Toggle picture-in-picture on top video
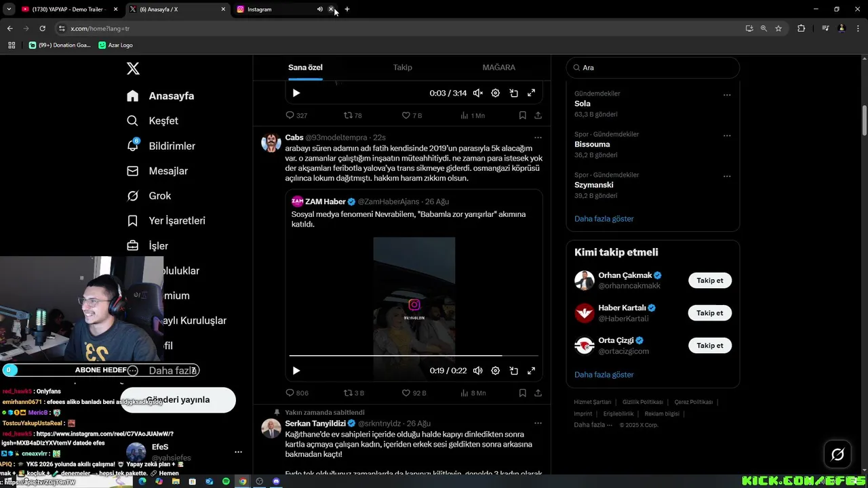Viewport: 868px width, 488px height. pyautogui.click(x=514, y=93)
